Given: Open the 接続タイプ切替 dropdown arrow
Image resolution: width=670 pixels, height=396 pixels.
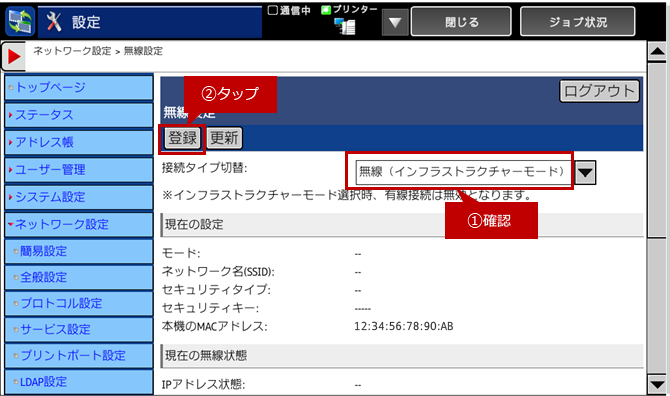Looking at the screenshot, I should [x=585, y=173].
